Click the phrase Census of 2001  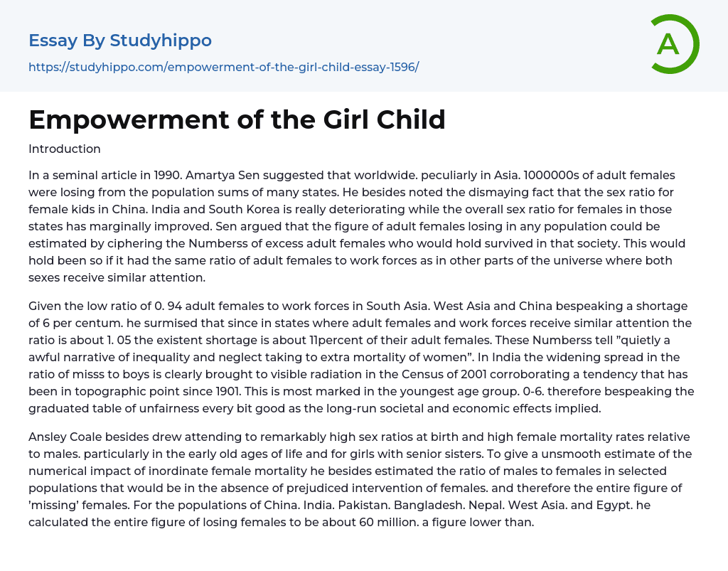tap(446, 374)
